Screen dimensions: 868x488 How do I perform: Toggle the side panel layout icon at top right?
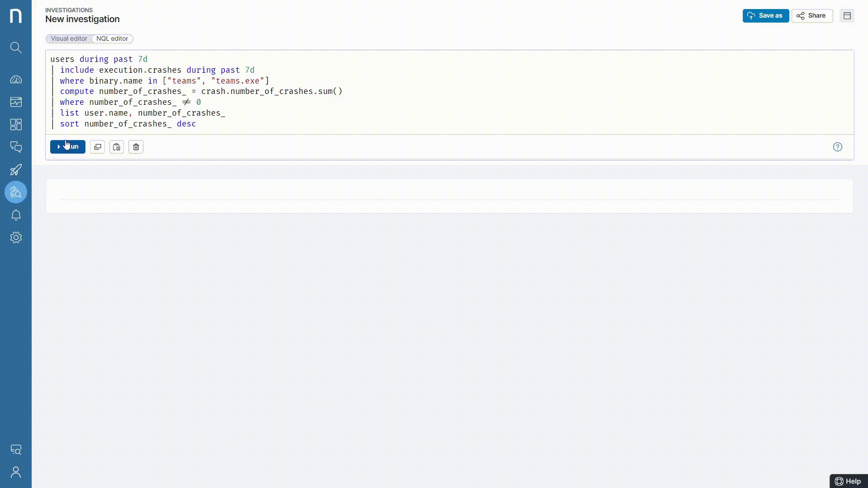coord(847,16)
